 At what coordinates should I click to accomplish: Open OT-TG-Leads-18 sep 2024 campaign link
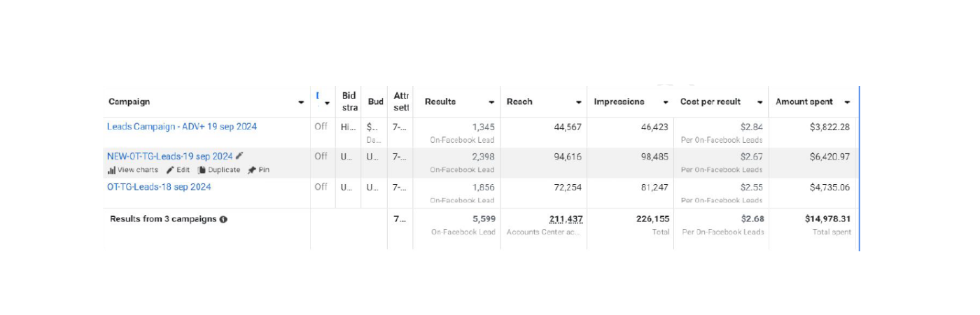(159, 187)
